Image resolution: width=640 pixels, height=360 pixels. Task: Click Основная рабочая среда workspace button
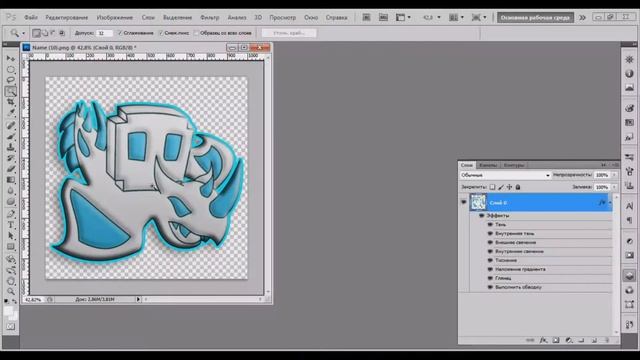tap(535, 18)
